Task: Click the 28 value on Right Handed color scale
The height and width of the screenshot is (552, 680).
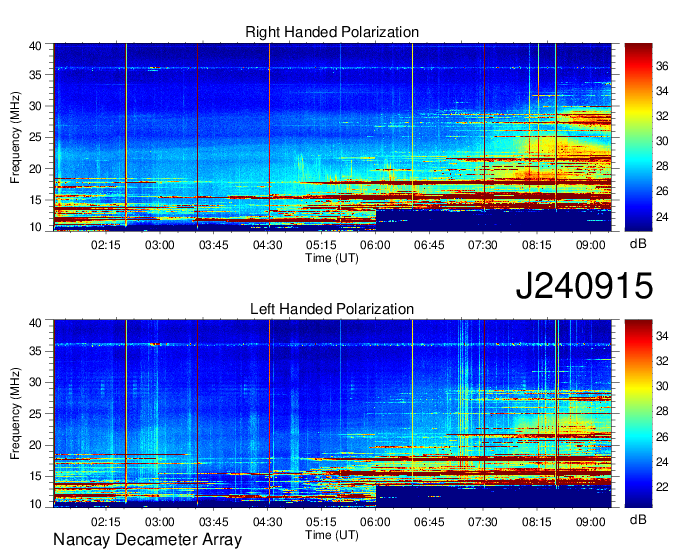Action: [662, 167]
